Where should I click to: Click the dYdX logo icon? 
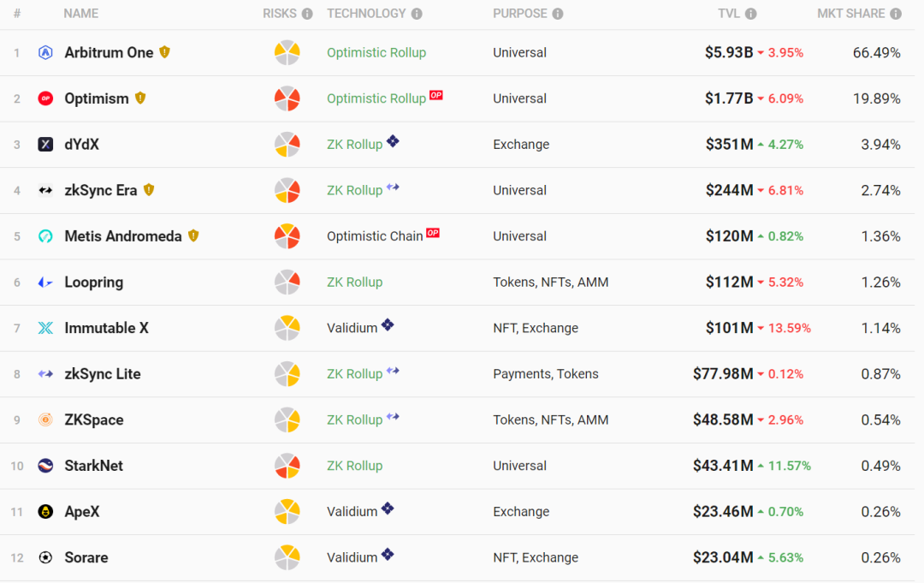point(45,145)
